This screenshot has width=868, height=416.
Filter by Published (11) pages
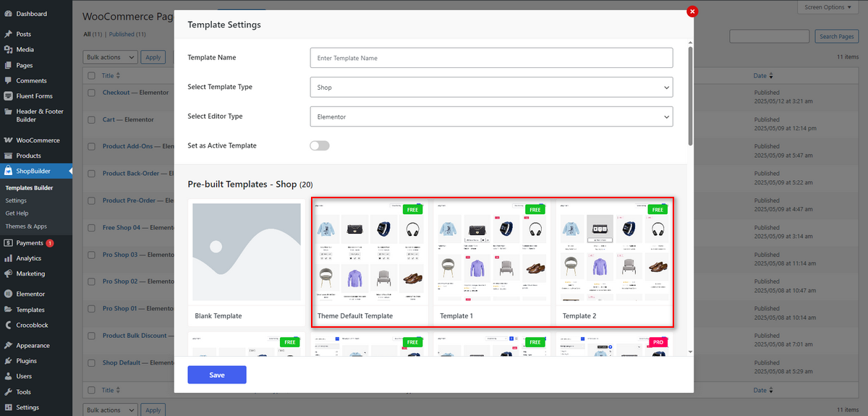(x=127, y=34)
